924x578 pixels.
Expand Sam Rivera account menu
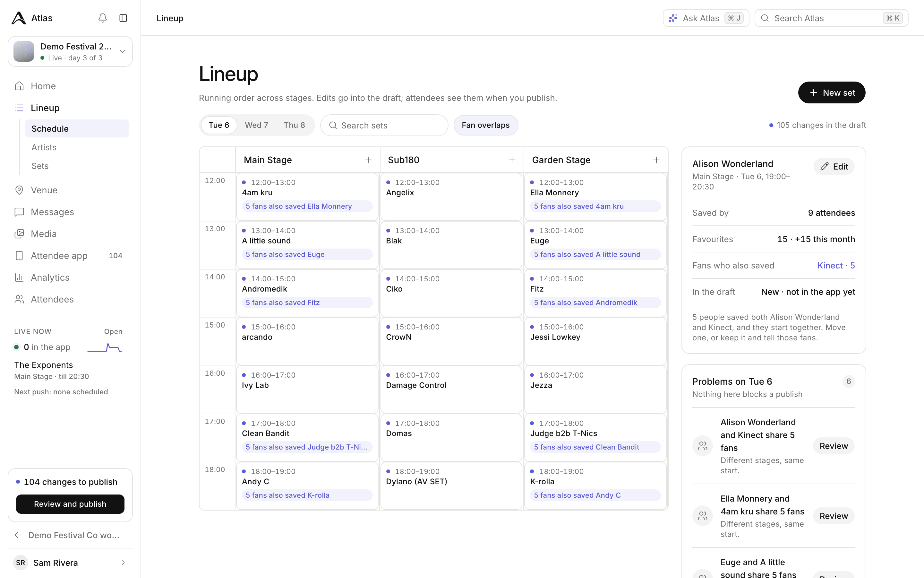tap(70, 562)
